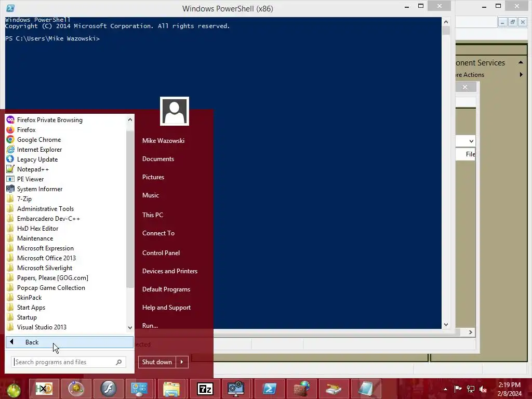Click the PowerShell scrollbar down arrow
This screenshot has width=532, height=399.
[x=446, y=325]
